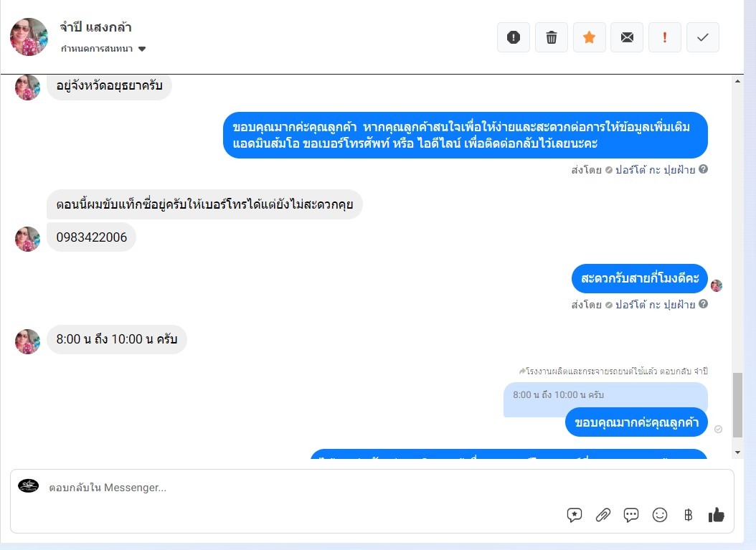Click the spam report exclamation circle icon

(513, 37)
